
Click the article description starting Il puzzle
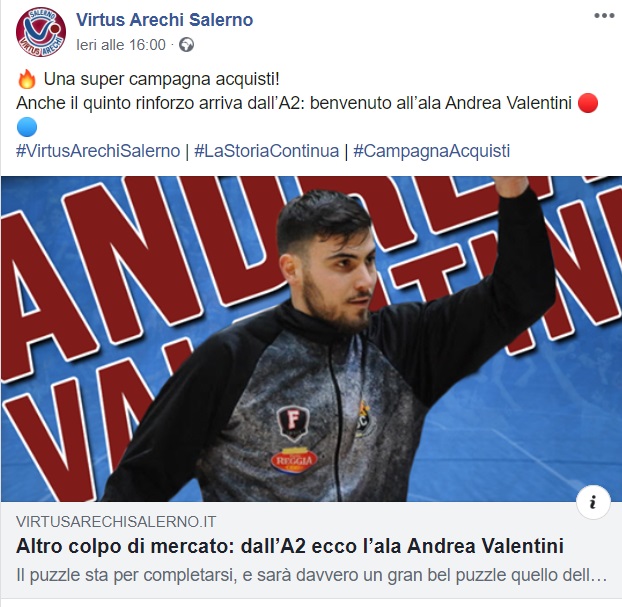pos(311,575)
